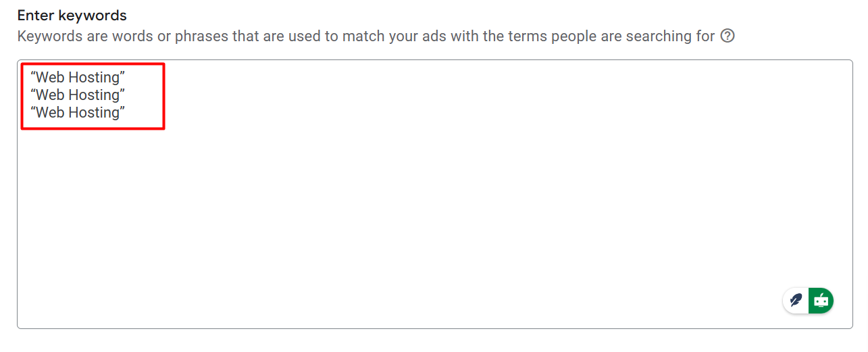Click the "Enter keywords" heading

72,16
